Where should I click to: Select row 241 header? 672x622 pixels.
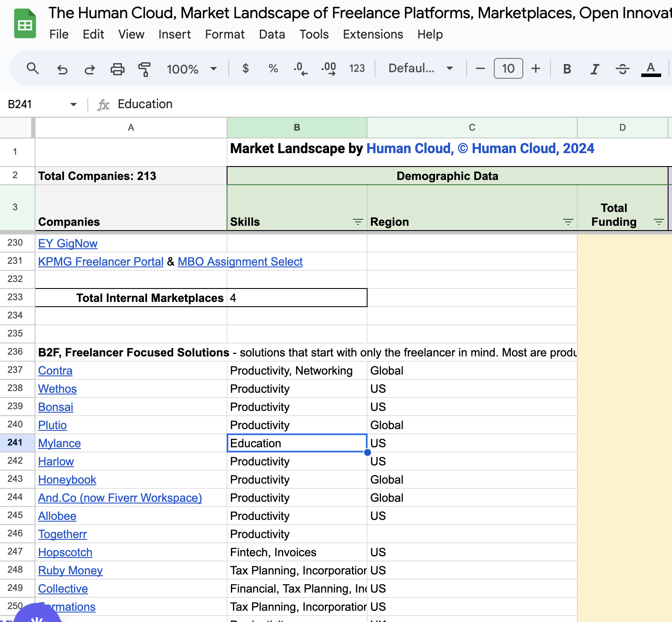click(x=17, y=443)
